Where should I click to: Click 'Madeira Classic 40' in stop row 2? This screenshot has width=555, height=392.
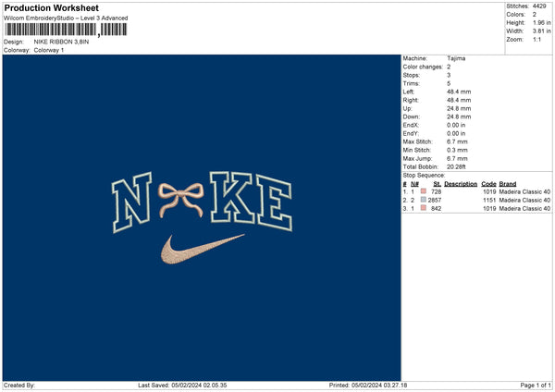point(524,201)
